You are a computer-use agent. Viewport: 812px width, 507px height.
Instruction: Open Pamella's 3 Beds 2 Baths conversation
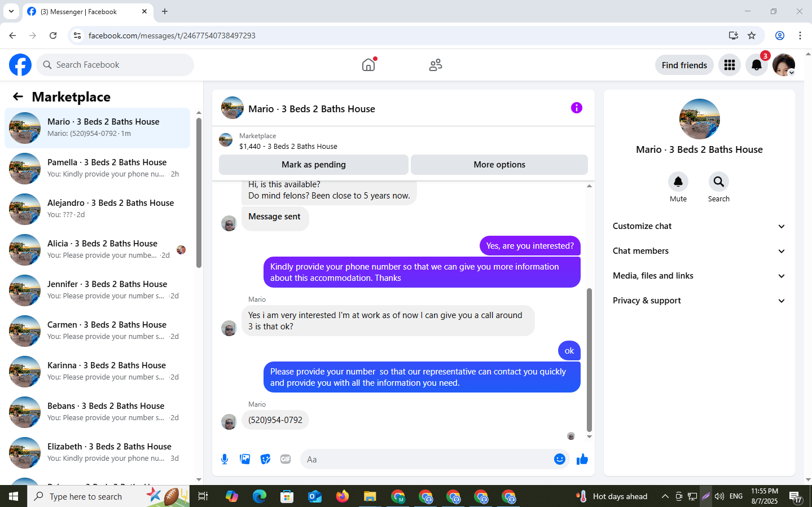(97, 169)
